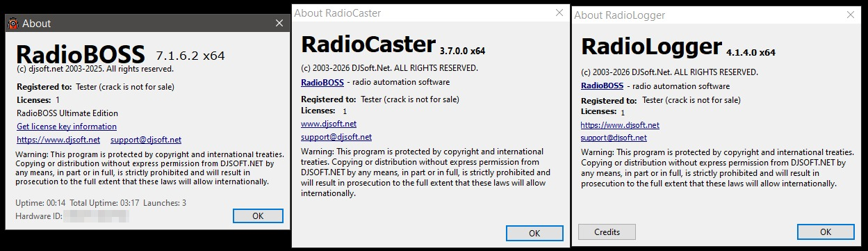
Task: Click the RadioBOSS app icon in About title bar
Action: [x=13, y=24]
